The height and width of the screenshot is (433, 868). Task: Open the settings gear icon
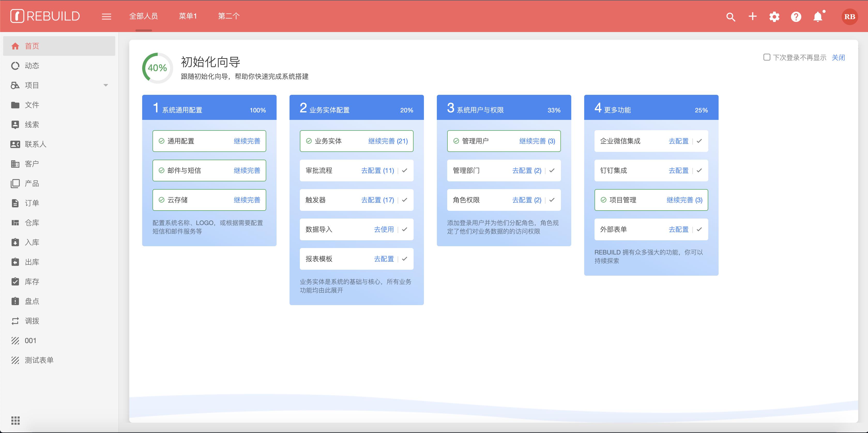(774, 17)
